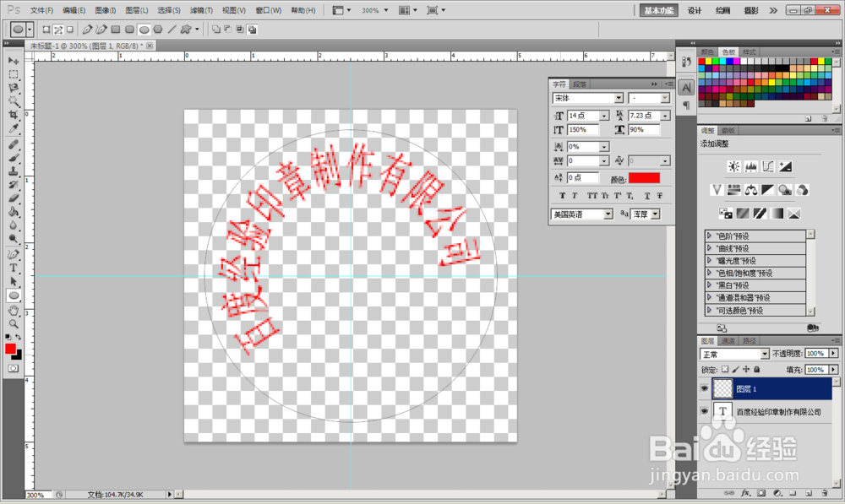Switch to the 段落 tab
The height and width of the screenshot is (504, 845).
[x=580, y=84]
